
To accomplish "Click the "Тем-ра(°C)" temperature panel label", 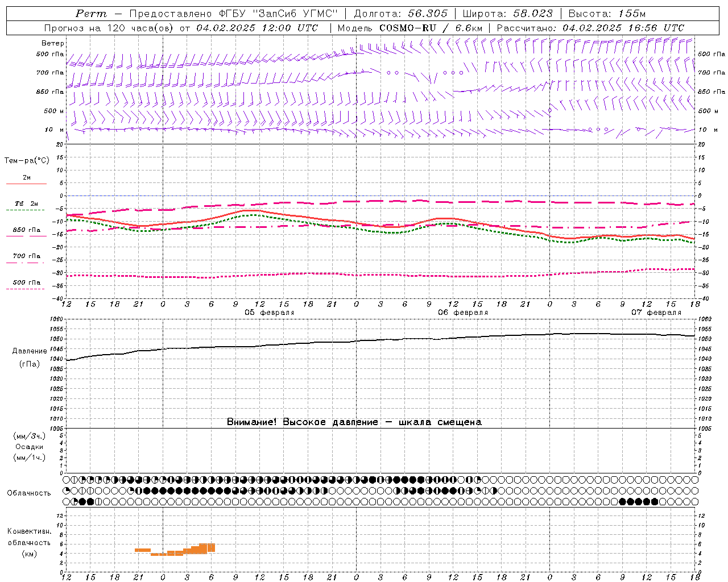I will point(27,161).
